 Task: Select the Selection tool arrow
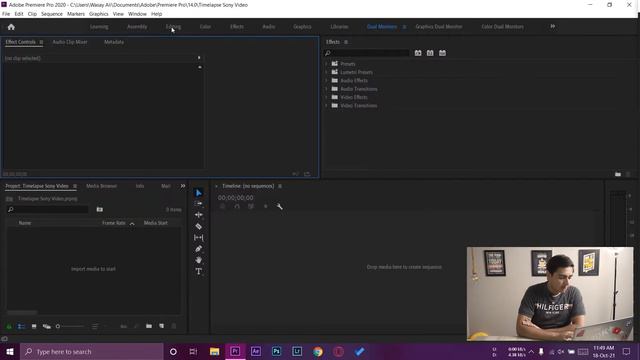click(199, 193)
